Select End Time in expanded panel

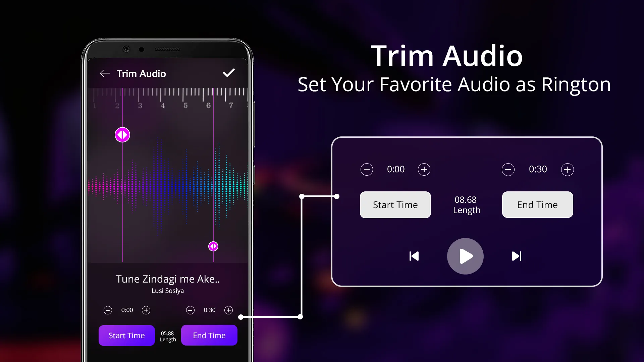click(x=537, y=205)
